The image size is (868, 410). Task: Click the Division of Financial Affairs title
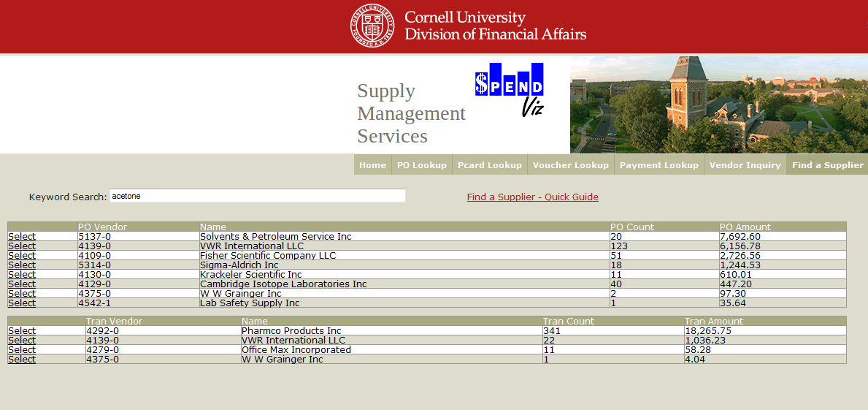tap(496, 34)
